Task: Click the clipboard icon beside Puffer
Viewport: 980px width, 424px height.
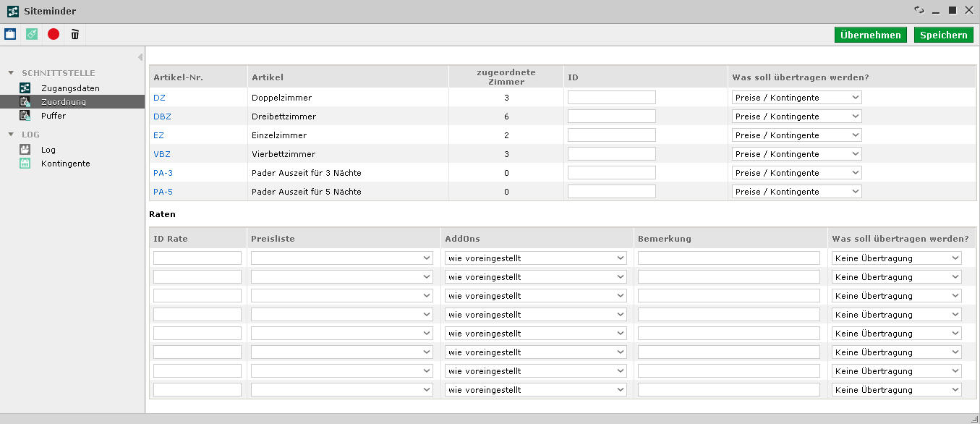Action: (25, 115)
